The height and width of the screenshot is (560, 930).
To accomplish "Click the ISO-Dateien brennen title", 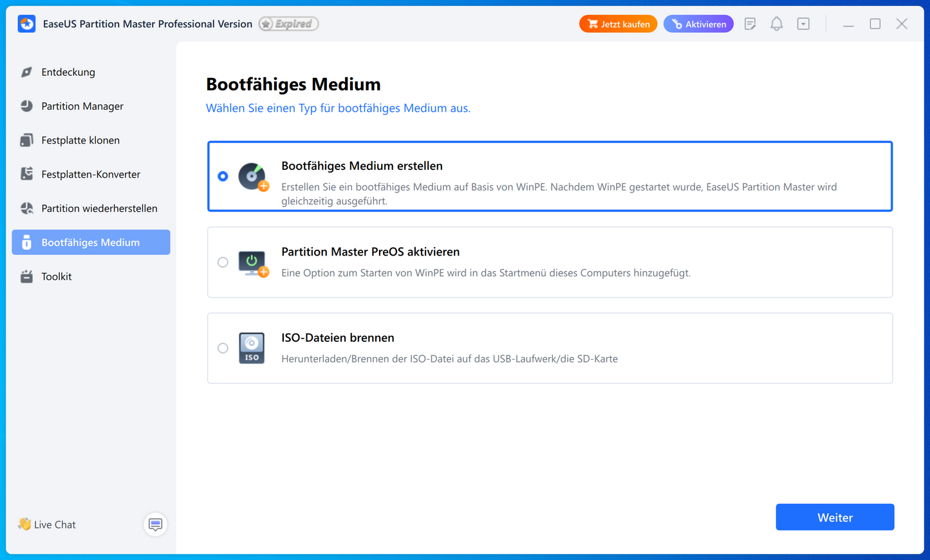I will (x=338, y=337).
